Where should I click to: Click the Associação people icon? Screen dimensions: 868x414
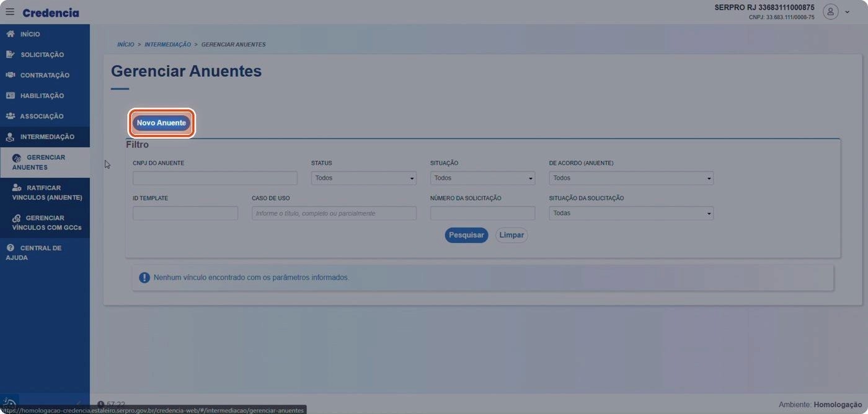pyautogui.click(x=10, y=116)
